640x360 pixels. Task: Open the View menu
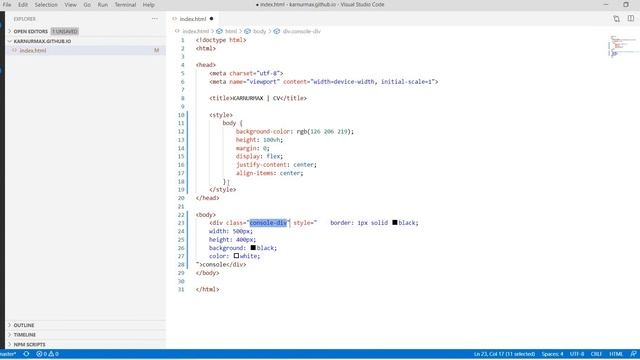pyautogui.click(x=70, y=5)
